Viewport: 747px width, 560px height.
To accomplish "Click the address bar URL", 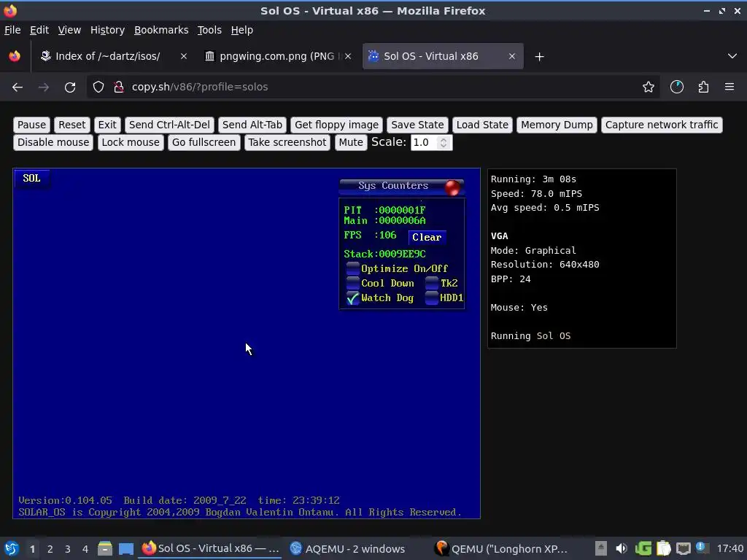I will coord(200,87).
